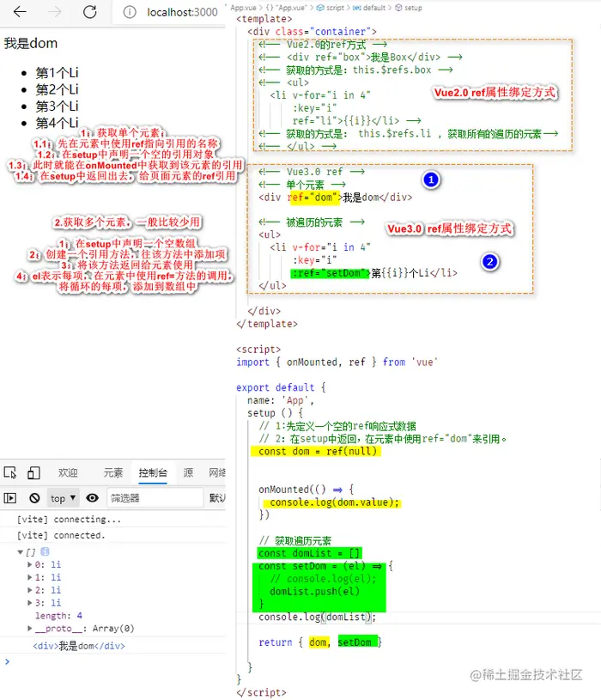Focus the localhost:3000 address bar
601x700 pixels.
click(182, 12)
